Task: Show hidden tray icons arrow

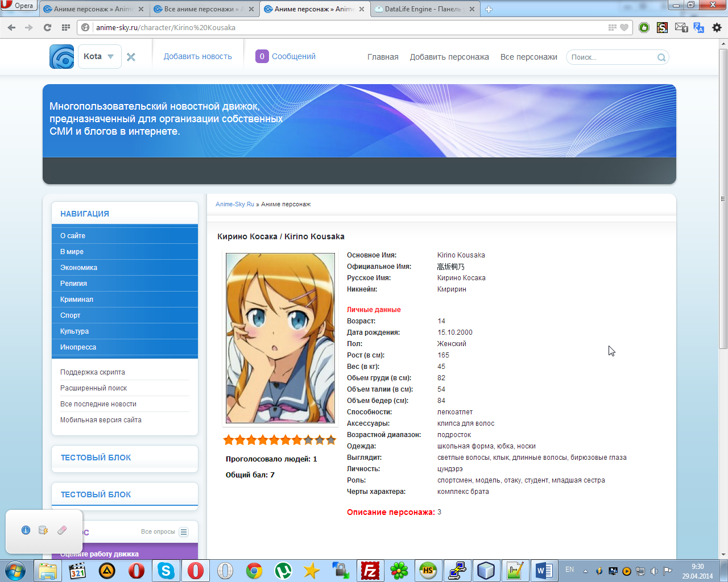Action: [x=585, y=571]
